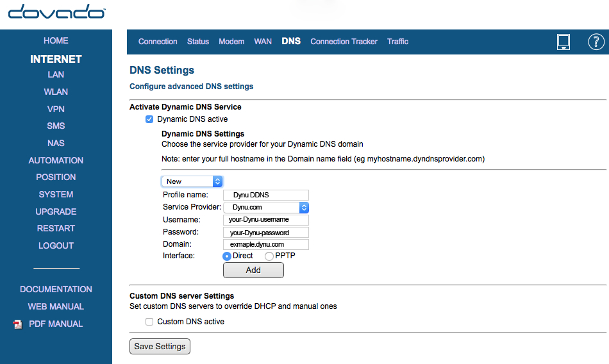Image resolution: width=609 pixels, height=364 pixels.
Task: Switch to the WAN tab
Action: click(263, 42)
